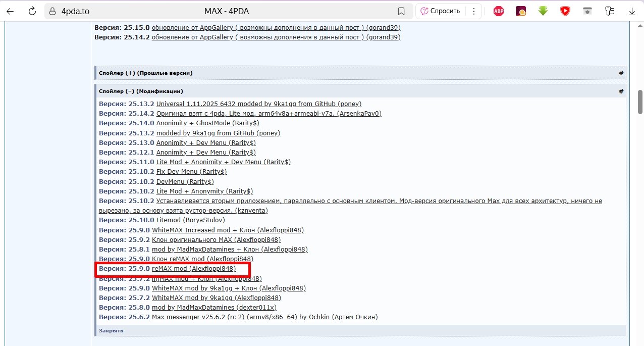Open the red shield play extension

point(565,11)
